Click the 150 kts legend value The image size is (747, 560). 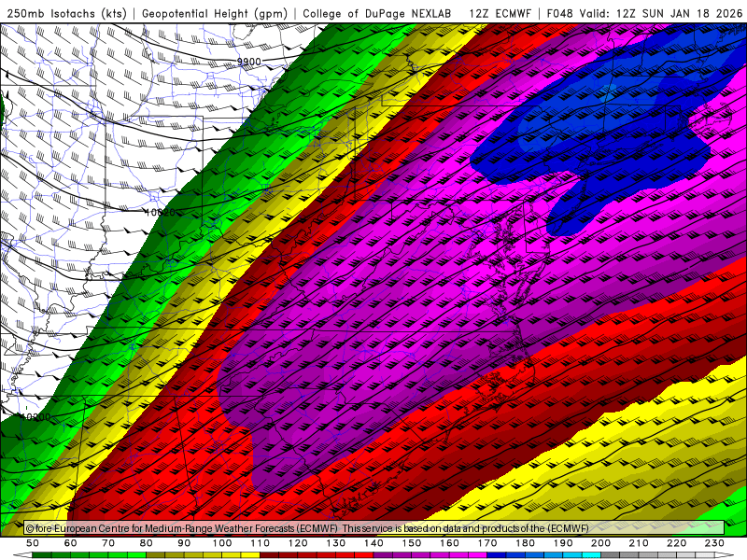click(x=412, y=543)
